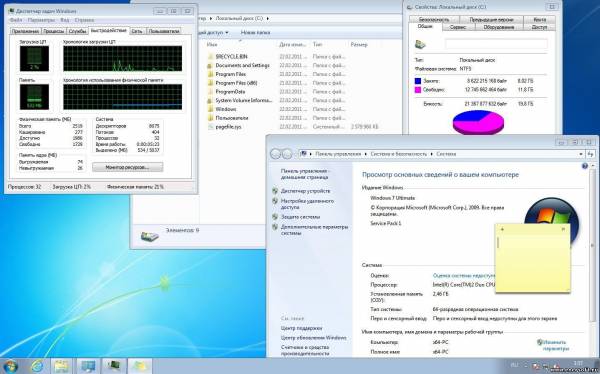Open the $RECYCLE.BIN folder icon
This screenshot has width=600, height=374.
tap(210, 56)
